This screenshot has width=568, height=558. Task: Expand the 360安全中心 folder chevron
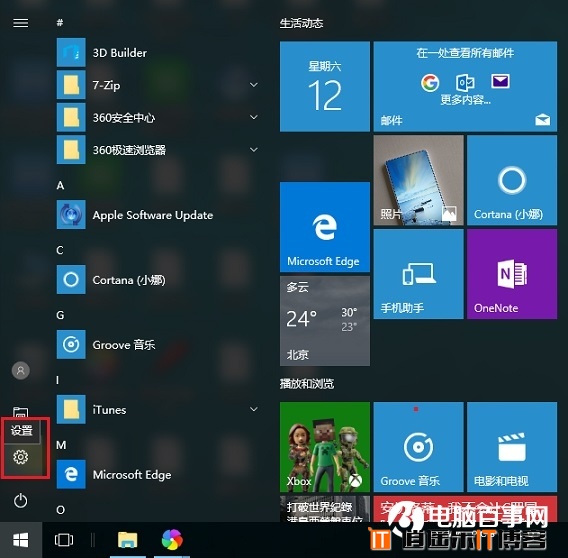254,117
